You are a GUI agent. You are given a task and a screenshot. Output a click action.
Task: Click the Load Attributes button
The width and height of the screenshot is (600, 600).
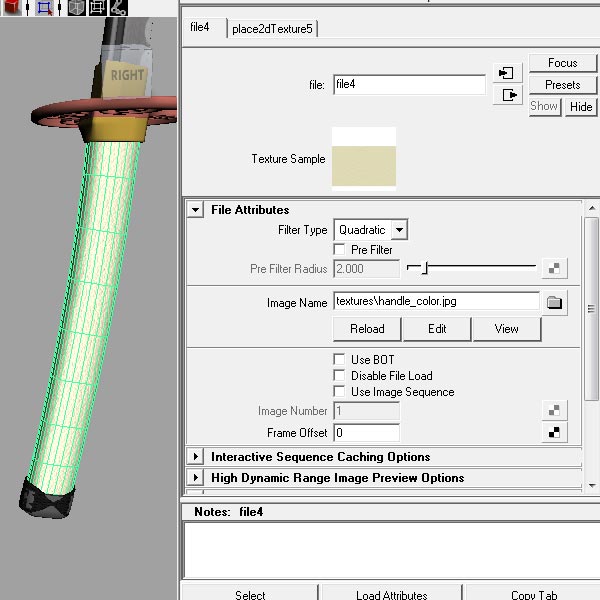coord(392,593)
